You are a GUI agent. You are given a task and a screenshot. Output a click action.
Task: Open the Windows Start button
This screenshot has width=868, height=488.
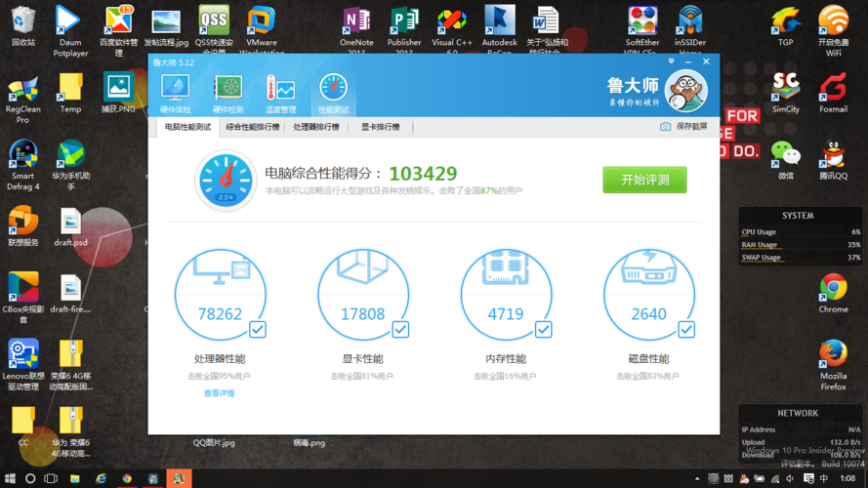pyautogui.click(x=10, y=478)
